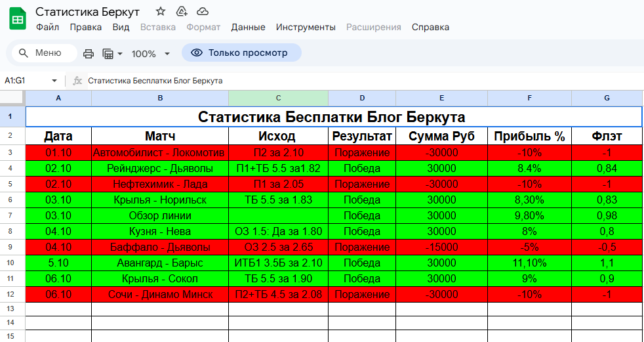Click the move-to-Drive folder icon
The width and height of the screenshot is (644, 342).
pos(182,12)
